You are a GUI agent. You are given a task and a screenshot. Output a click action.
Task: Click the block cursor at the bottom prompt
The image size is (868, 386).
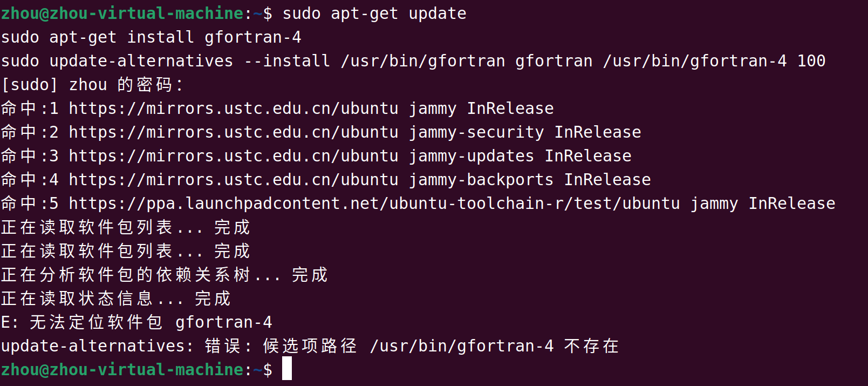click(x=286, y=369)
